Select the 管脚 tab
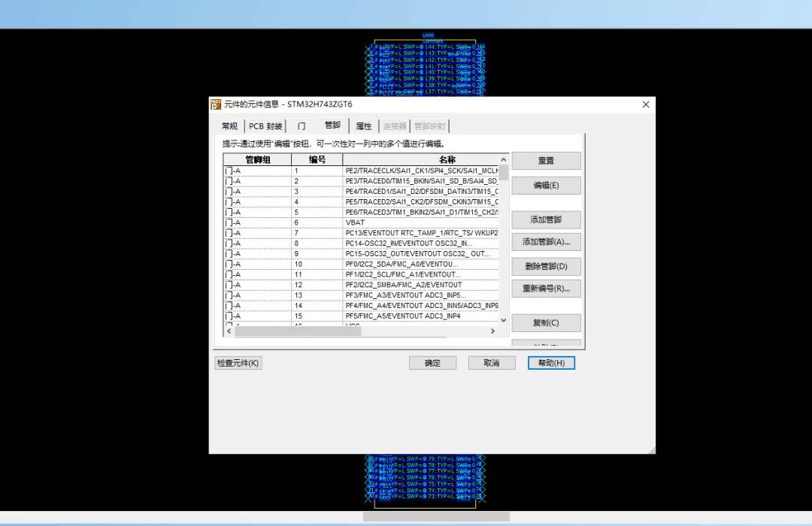The width and height of the screenshot is (812, 526). click(x=332, y=125)
